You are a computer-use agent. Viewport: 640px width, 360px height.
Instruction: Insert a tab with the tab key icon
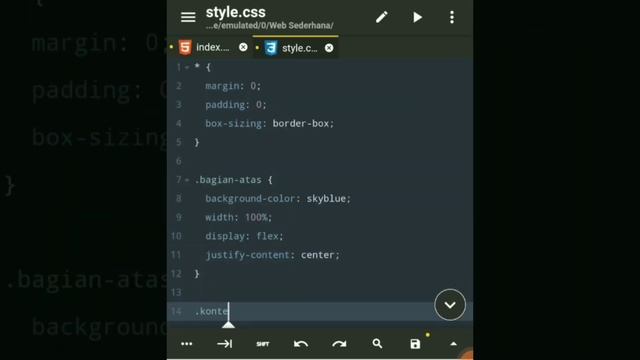click(224, 344)
